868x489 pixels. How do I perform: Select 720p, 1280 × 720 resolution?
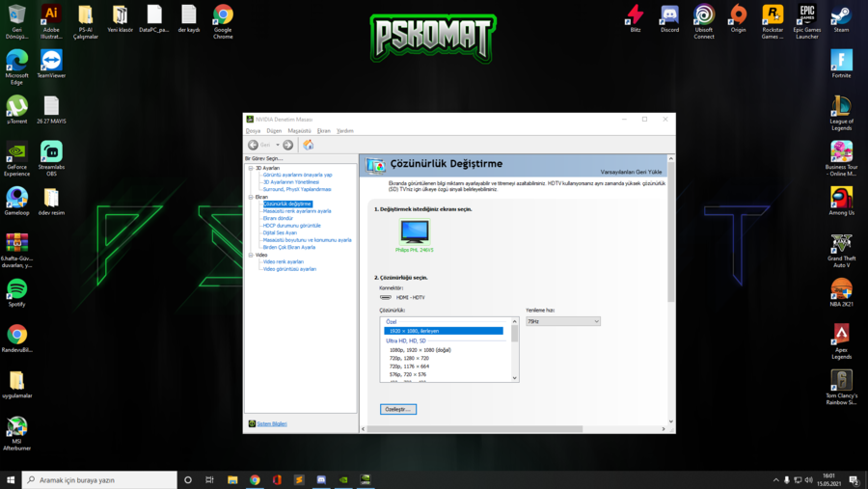tap(409, 358)
